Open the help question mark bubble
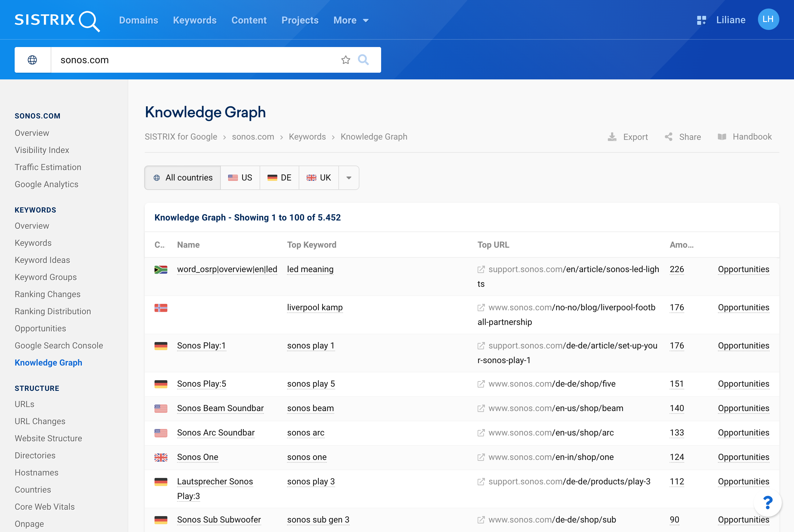 [767, 502]
